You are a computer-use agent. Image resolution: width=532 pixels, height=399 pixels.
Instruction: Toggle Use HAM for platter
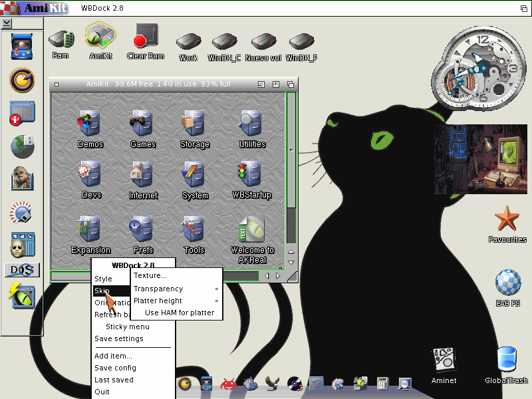[176, 313]
